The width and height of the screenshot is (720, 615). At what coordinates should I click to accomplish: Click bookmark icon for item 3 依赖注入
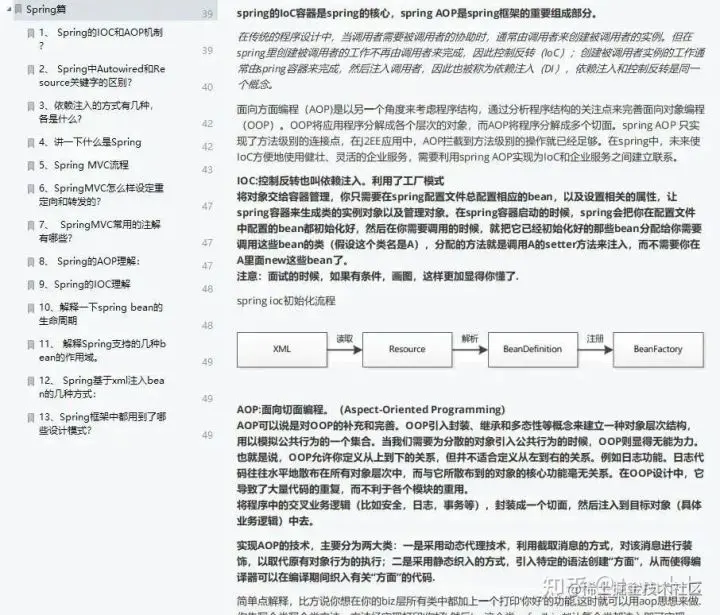[x=31, y=107]
